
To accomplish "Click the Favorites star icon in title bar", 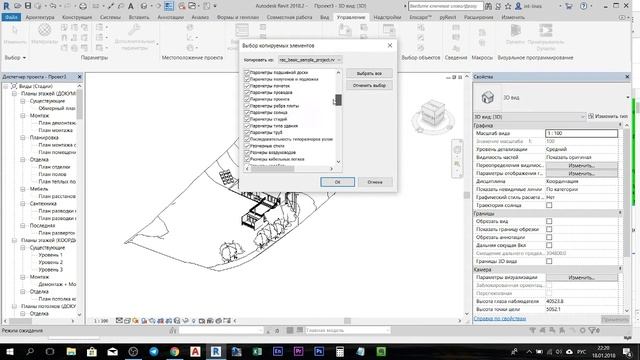I will tap(508, 6).
